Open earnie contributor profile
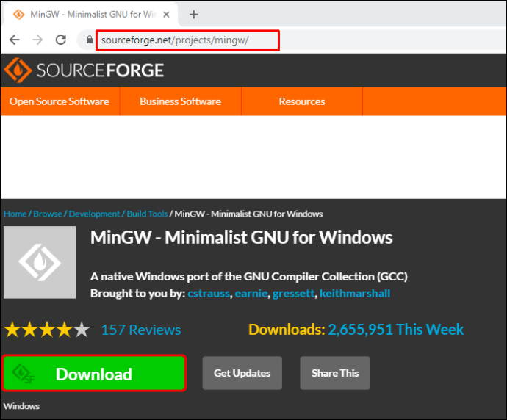This screenshot has width=507, height=420. [251, 294]
